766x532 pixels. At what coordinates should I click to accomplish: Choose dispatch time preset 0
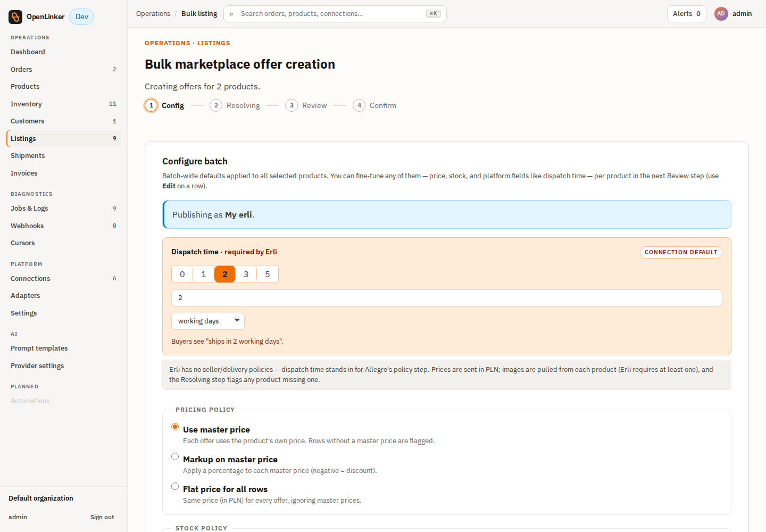[x=182, y=275]
